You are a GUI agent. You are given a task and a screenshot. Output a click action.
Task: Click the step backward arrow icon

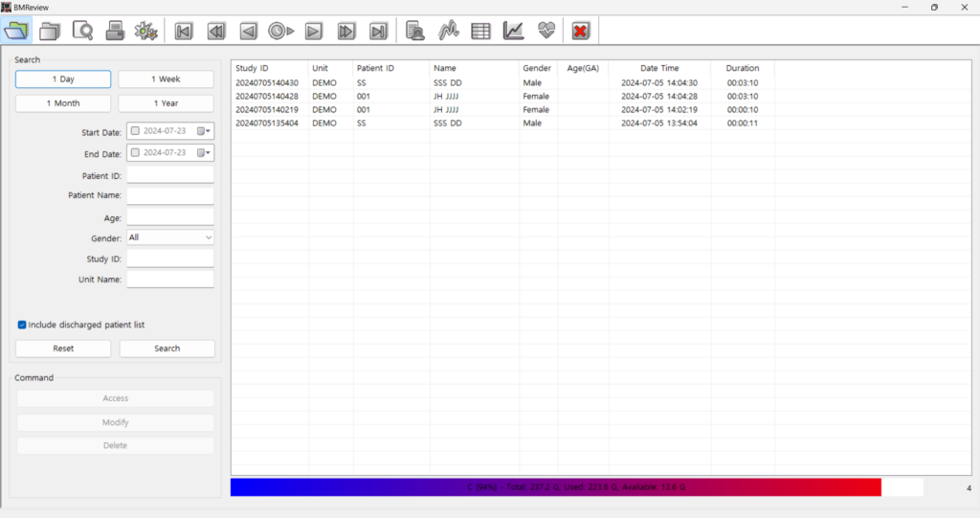pos(249,31)
